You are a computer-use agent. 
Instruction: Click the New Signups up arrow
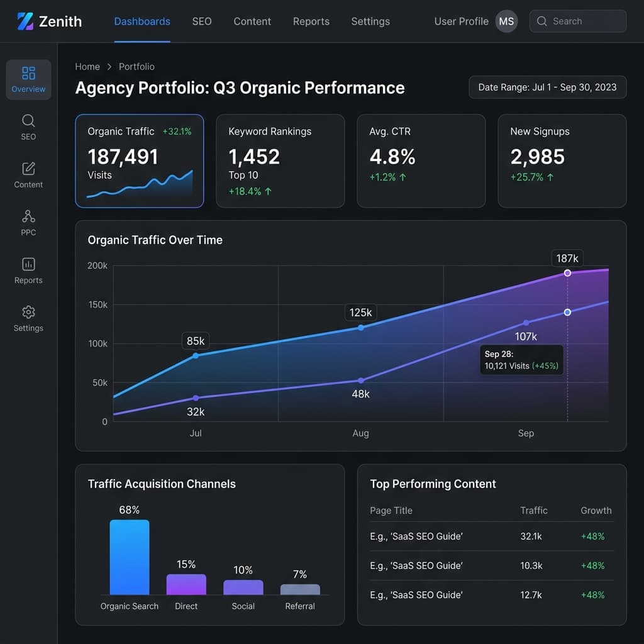pyautogui.click(x=550, y=177)
